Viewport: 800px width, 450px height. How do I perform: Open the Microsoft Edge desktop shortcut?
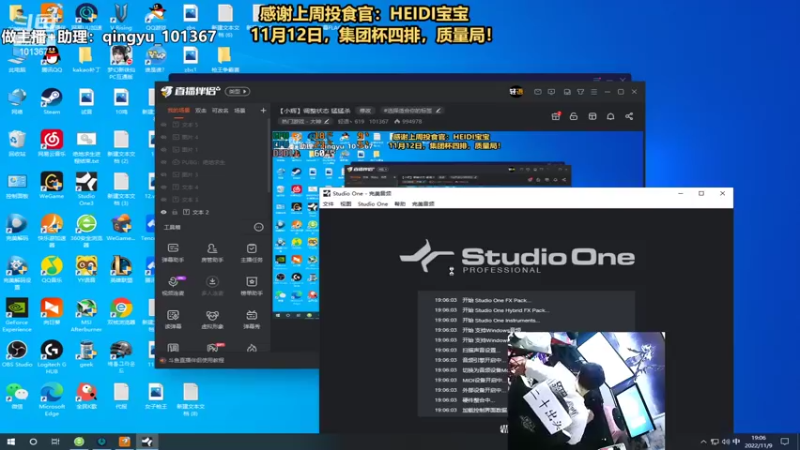click(52, 399)
